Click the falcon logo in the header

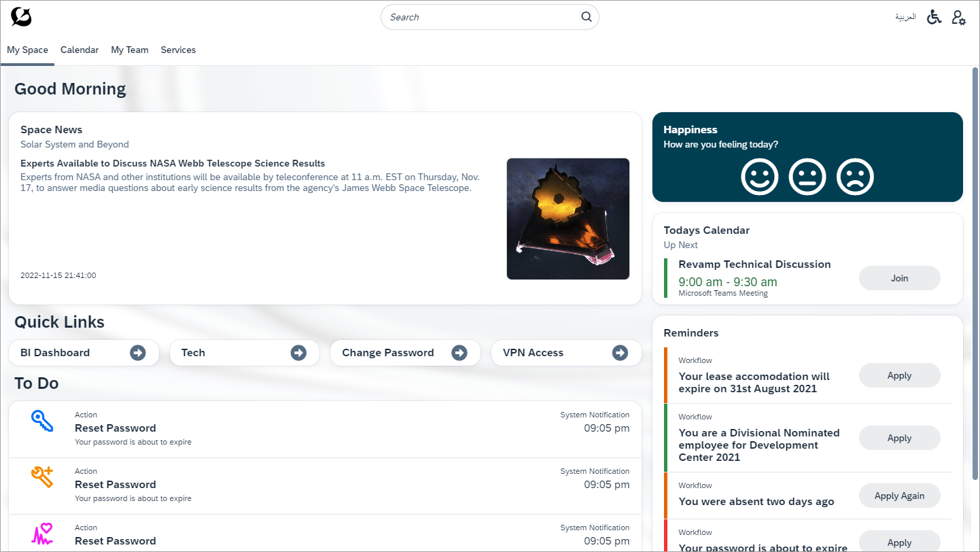pyautogui.click(x=21, y=17)
